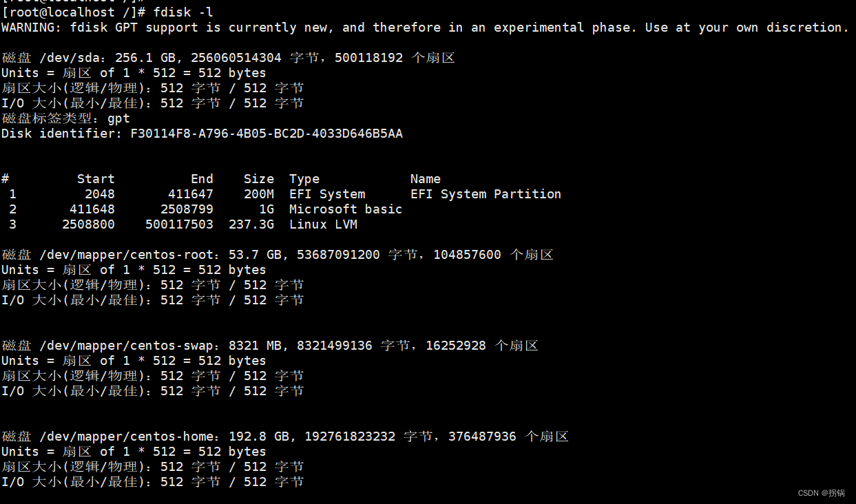Click the [root@localhost /]# prompt
Viewport: 856px width, 504px height.
(74, 12)
